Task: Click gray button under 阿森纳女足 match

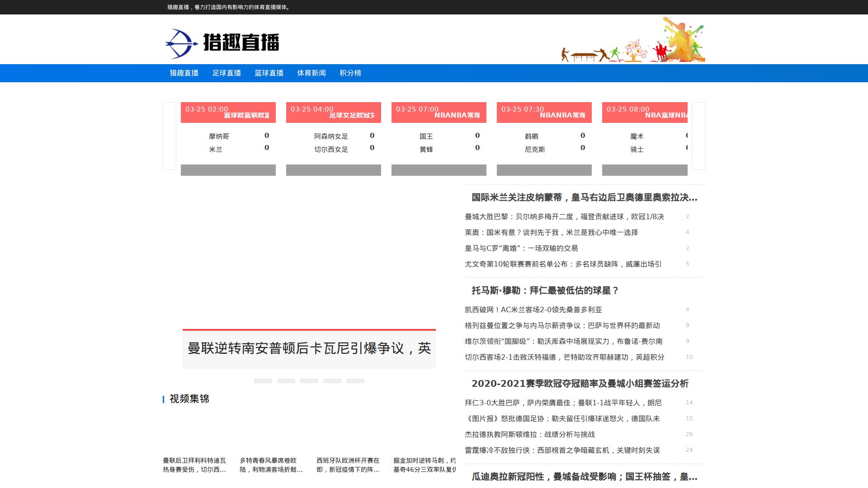Action: [x=334, y=170]
